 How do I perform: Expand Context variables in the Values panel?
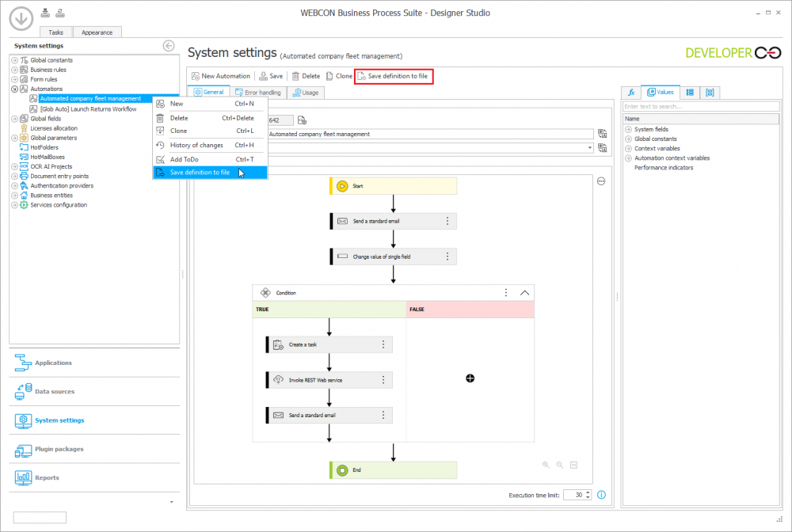(628, 148)
